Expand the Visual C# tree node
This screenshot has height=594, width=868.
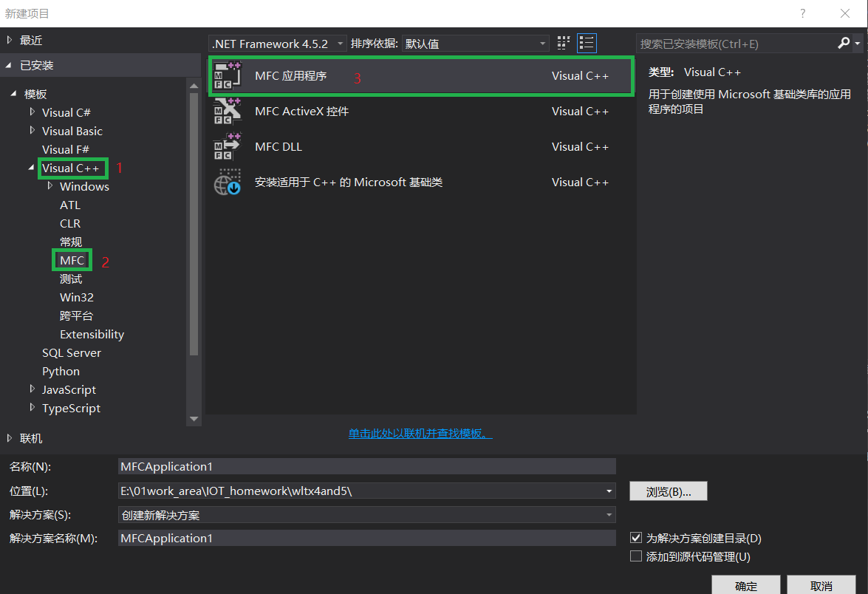tap(32, 112)
